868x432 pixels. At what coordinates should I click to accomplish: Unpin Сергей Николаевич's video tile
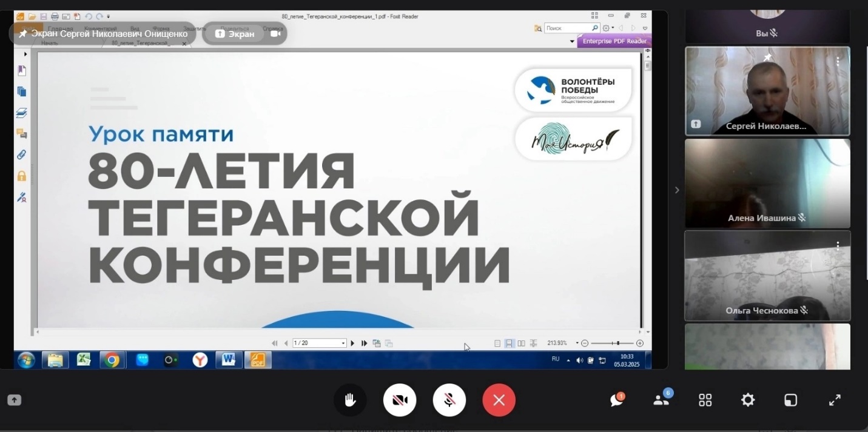tap(767, 58)
